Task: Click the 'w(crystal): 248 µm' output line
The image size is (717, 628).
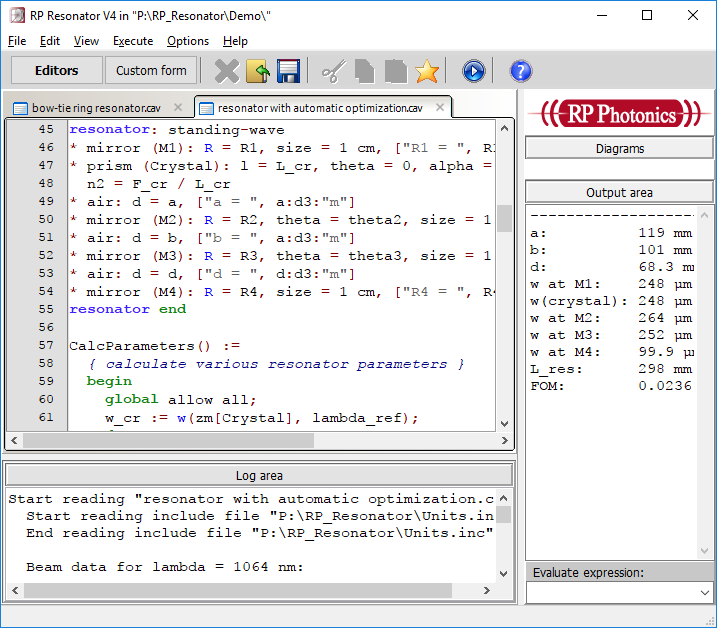Action: coord(611,301)
